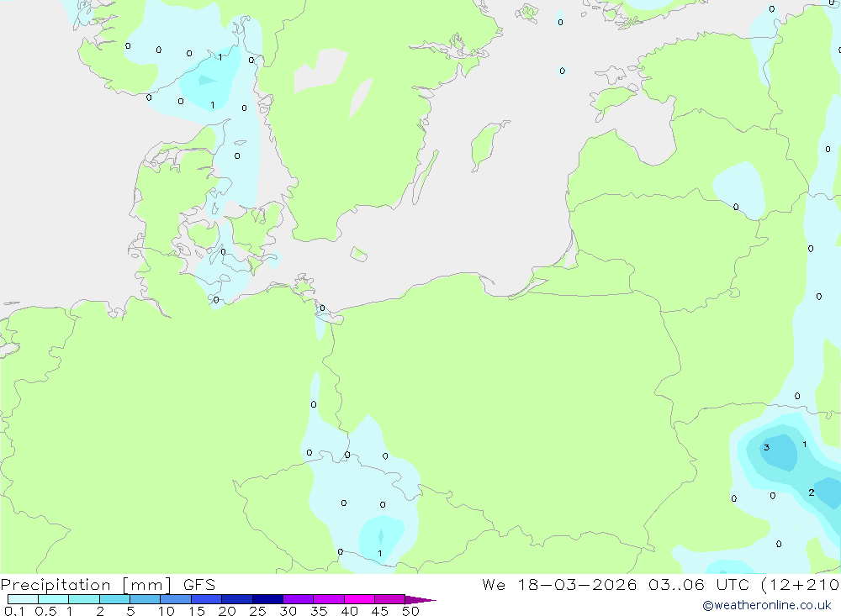This screenshot has height=616, width=841.
Task: Click the 20–25 mm dark blue swatch
Action: click(x=237, y=599)
